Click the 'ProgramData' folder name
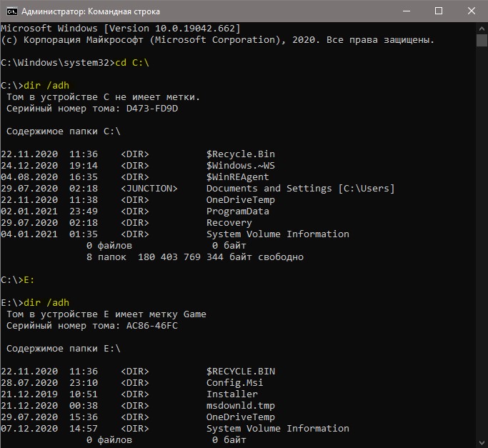The height and width of the screenshot is (448, 488). click(x=237, y=211)
